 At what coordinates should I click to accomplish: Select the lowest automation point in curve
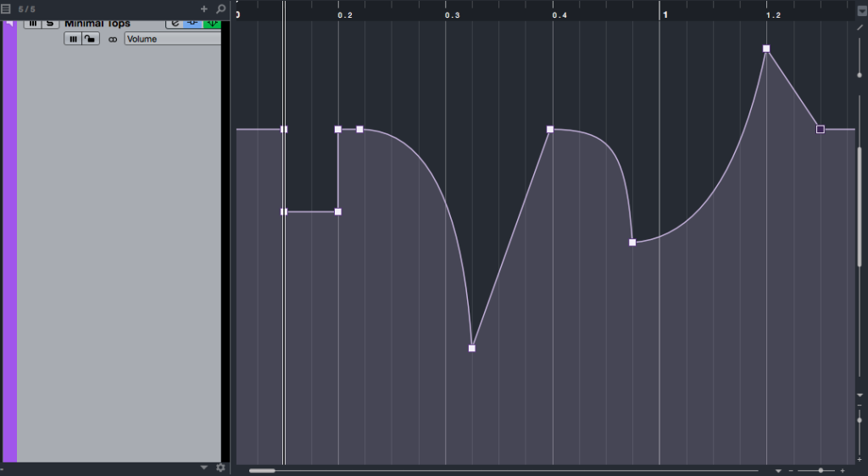coord(472,348)
